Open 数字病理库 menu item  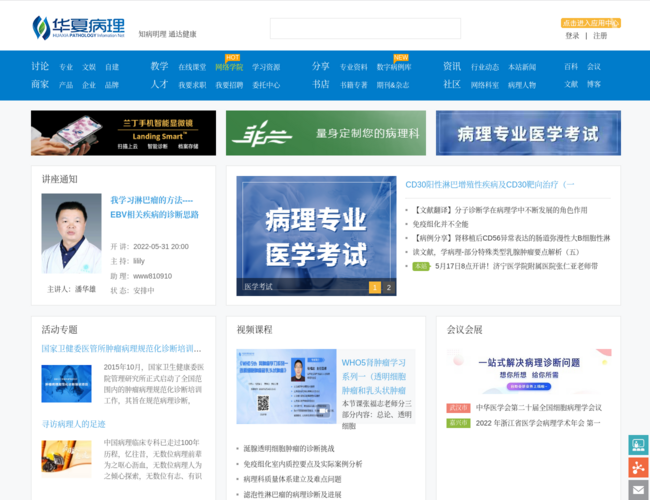[393, 67]
